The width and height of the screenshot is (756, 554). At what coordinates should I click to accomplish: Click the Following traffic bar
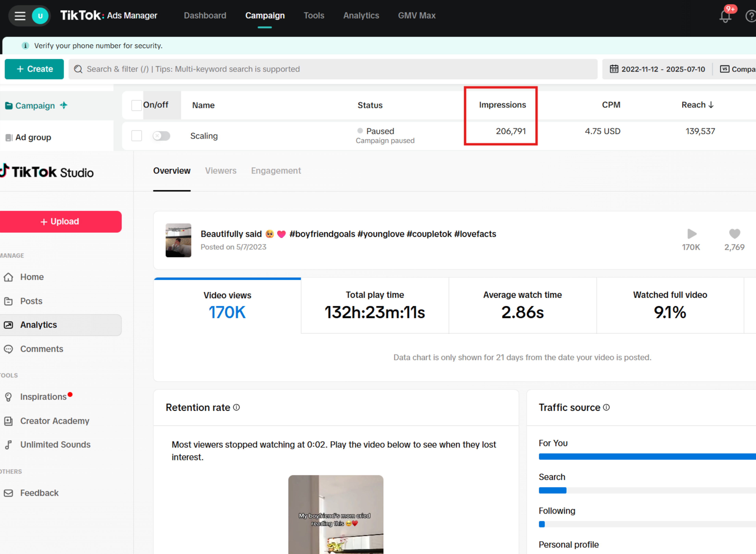[x=647, y=524]
